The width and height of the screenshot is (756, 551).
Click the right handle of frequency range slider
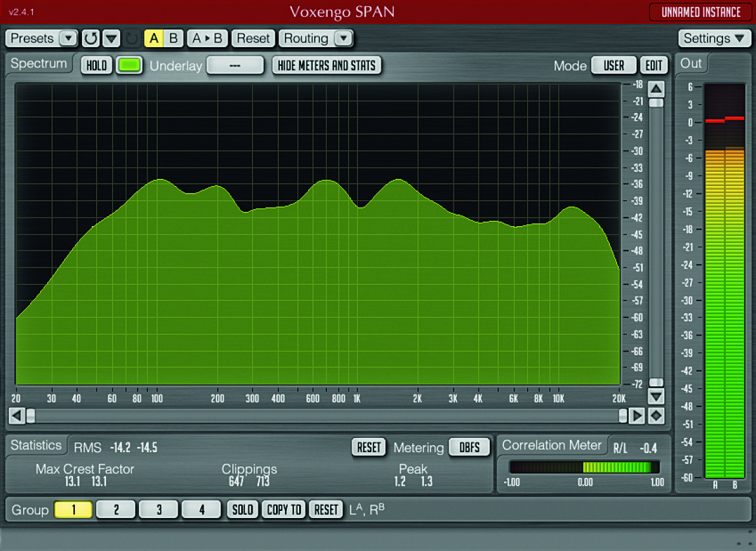click(x=623, y=415)
